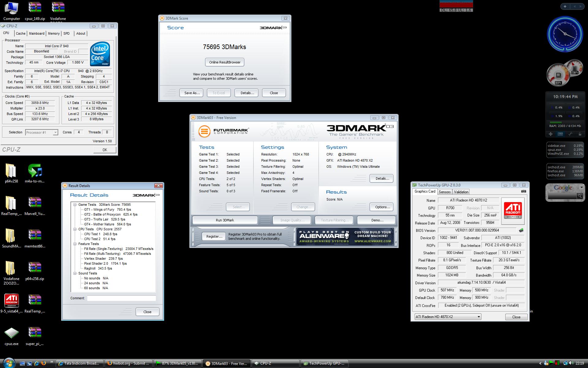Open the p64v258 folder icon
This screenshot has height=368, width=588.
[x=11, y=173]
